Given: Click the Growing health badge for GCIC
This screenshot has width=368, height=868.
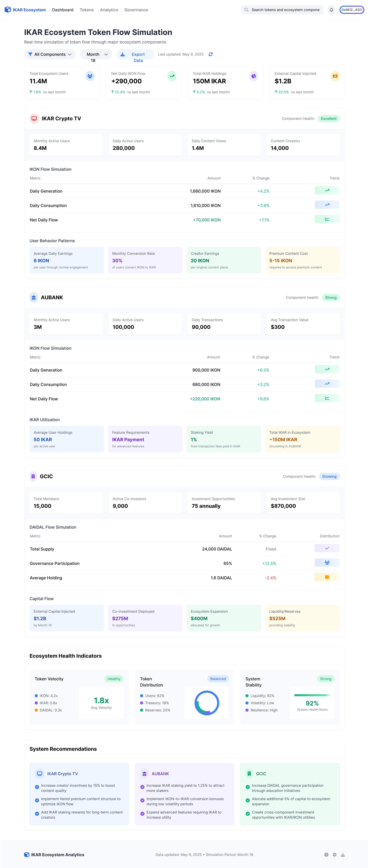Looking at the screenshot, I should (x=329, y=476).
